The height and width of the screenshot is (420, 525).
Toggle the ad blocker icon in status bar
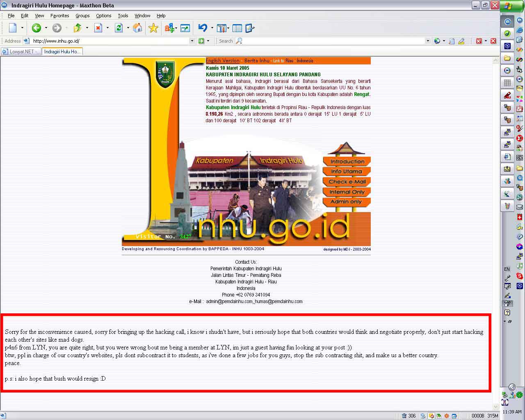click(x=431, y=415)
